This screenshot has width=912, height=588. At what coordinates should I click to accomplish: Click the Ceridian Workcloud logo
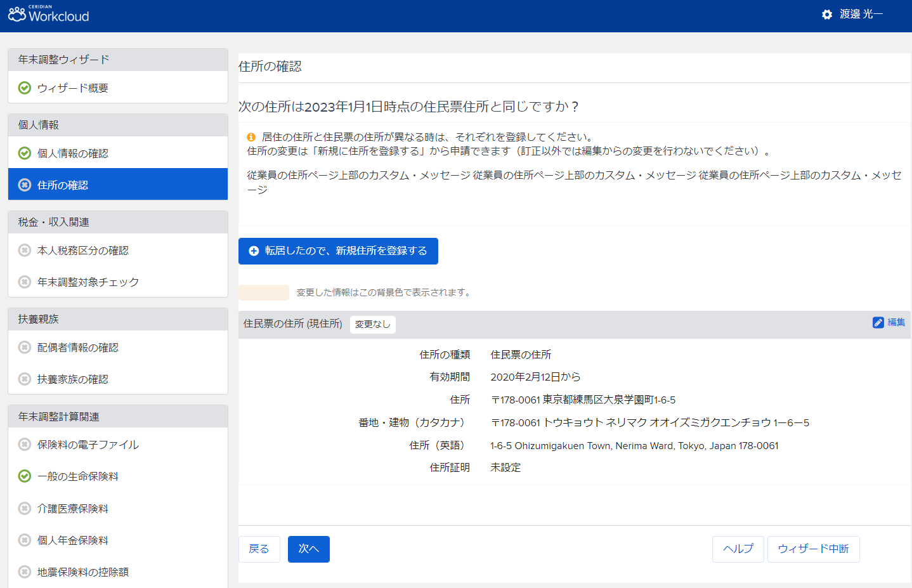[49, 14]
